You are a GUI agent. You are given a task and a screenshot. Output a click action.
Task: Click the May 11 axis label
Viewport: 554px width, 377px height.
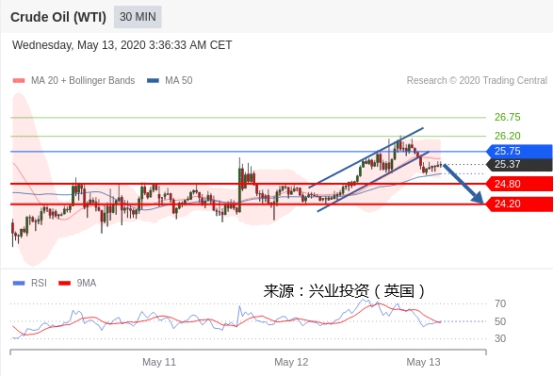pyautogui.click(x=159, y=362)
